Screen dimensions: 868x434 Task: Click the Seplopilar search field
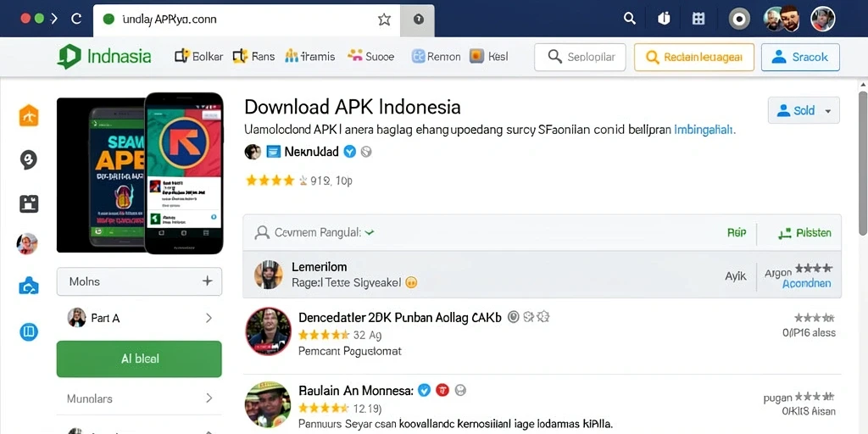tap(580, 57)
